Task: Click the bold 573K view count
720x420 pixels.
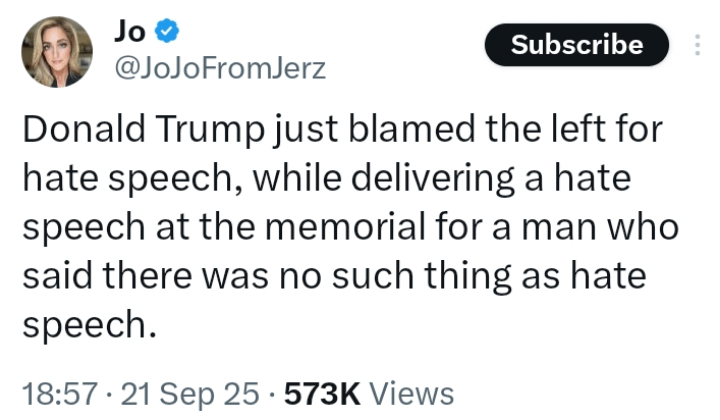Action: (322, 394)
